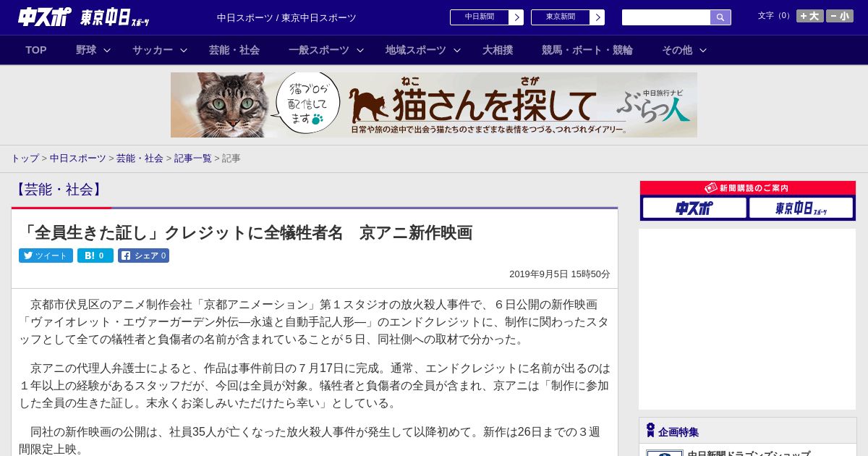This screenshot has width=868, height=456.
Task: Share article via the ツイート button
Action: tap(46, 256)
